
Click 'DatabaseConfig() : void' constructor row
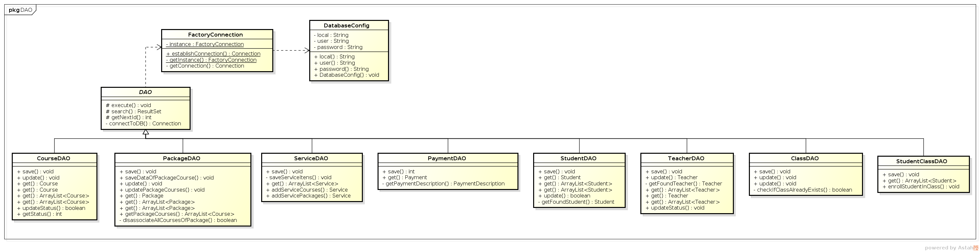point(346,75)
